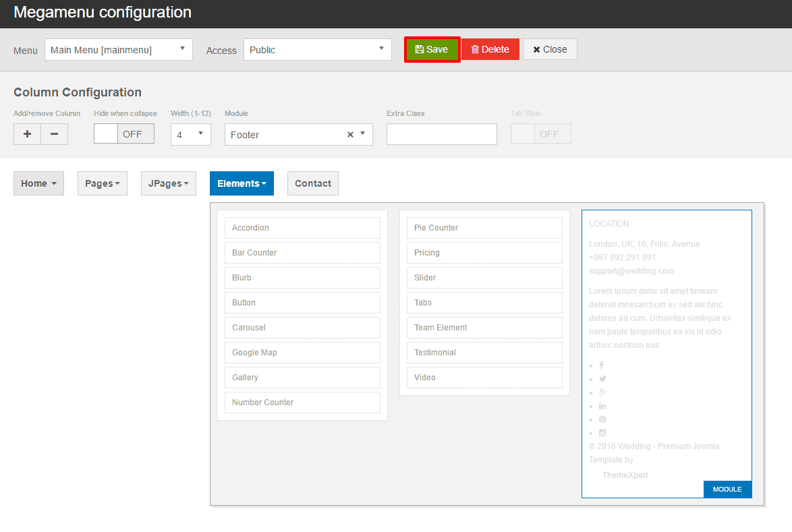
Task: Click the LinkedIn icon in LOCATION module
Action: 602,405
